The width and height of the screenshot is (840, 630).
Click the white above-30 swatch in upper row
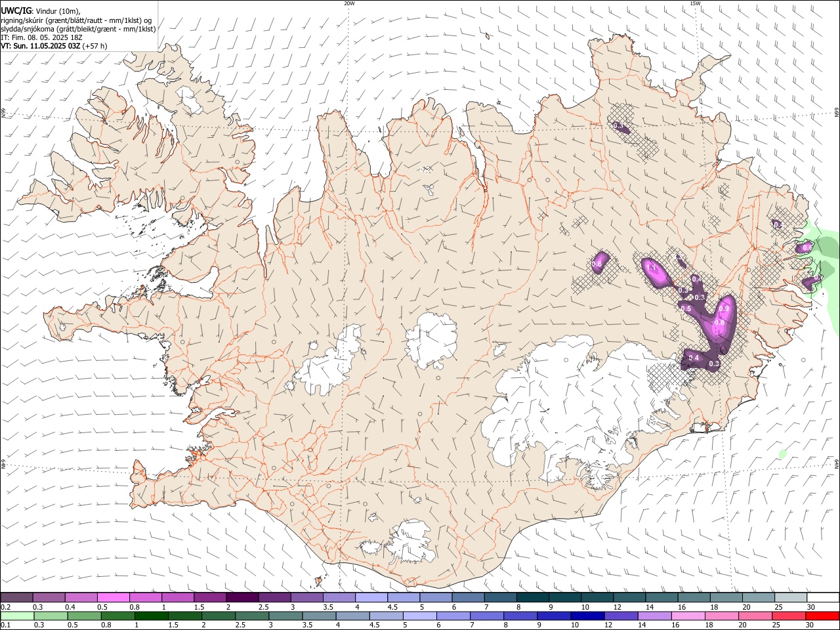(823, 597)
